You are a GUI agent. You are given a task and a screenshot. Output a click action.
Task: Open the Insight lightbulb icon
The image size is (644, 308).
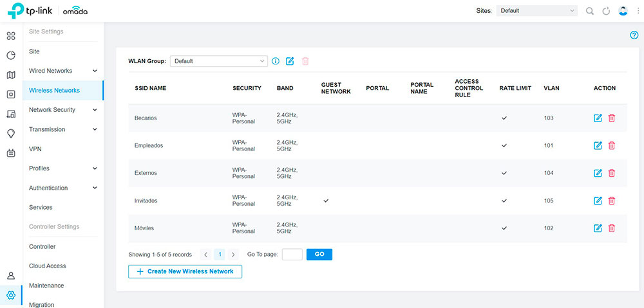click(11, 134)
